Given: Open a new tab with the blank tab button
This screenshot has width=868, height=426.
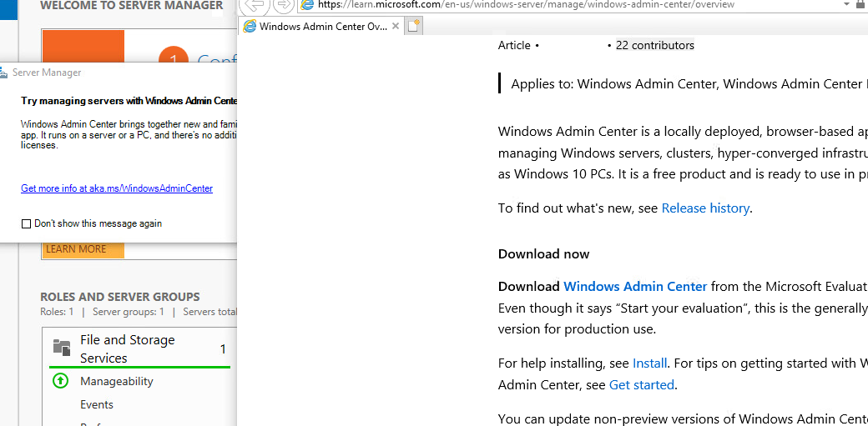Looking at the screenshot, I should 414,27.
